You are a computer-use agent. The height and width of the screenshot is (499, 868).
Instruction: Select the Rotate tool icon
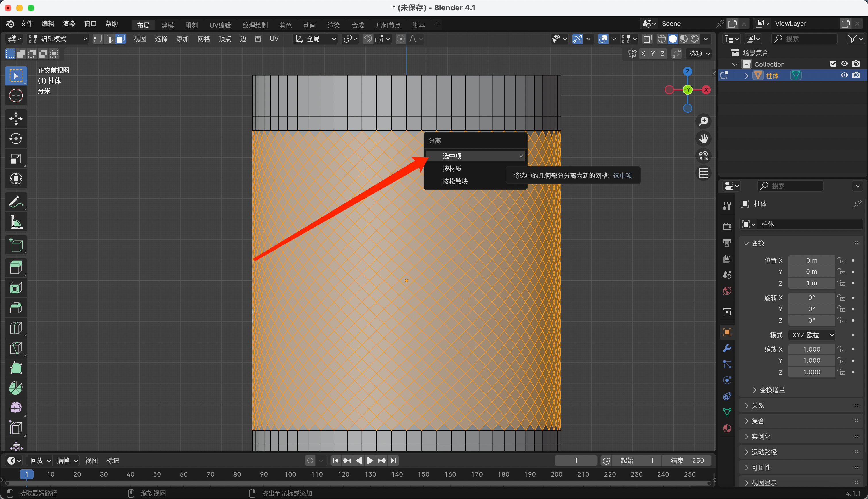16,139
